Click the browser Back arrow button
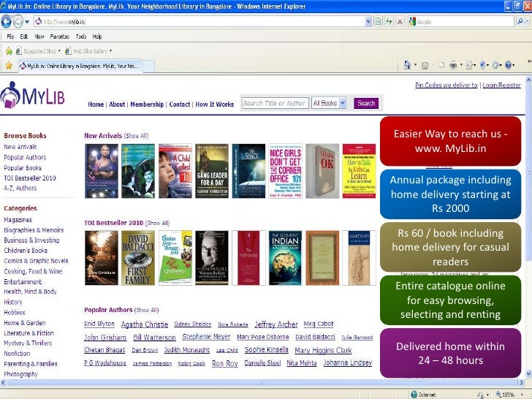Viewport: 532px width, 399px height. click(7, 22)
